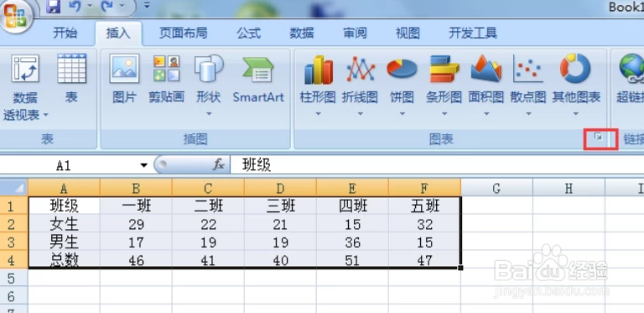Insert a 表 table
The height and width of the screenshot is (313, 644).
[71, 78]
